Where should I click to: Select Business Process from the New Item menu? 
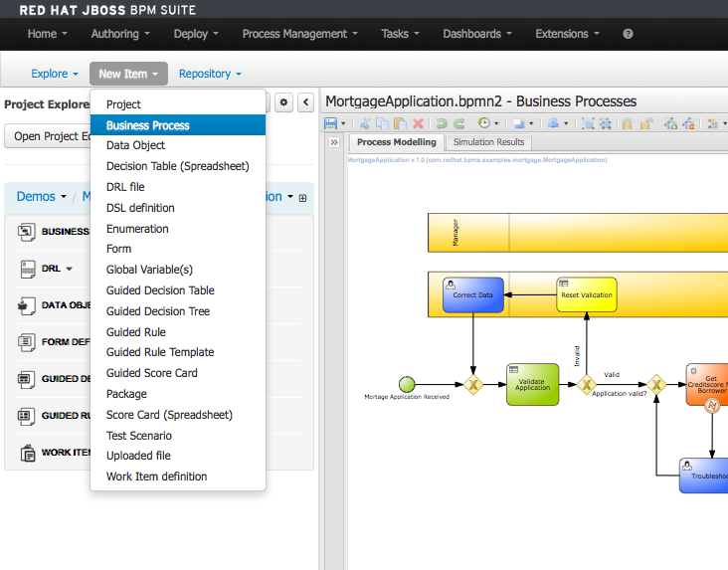178,125
